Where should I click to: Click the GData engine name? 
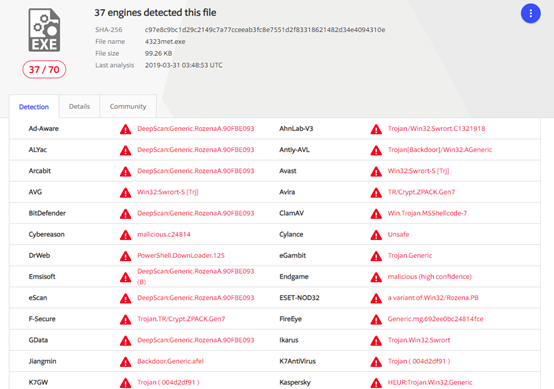[38, 340]
